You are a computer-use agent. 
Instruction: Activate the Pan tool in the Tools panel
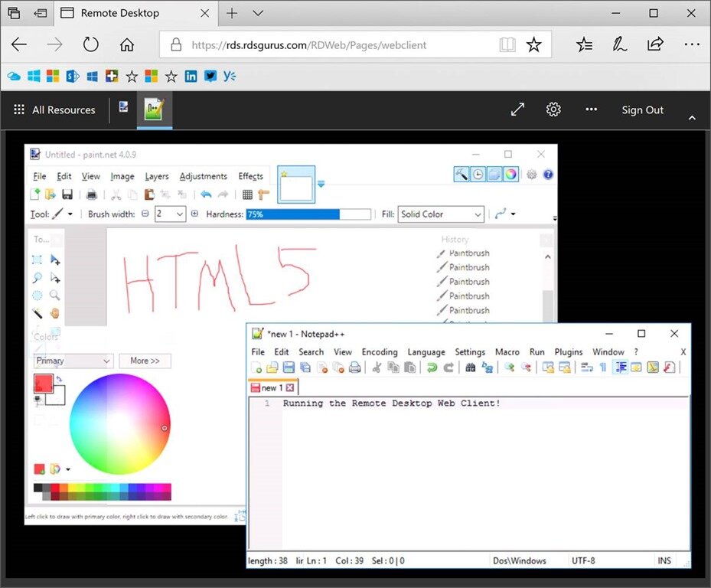(x=55, y=312)
